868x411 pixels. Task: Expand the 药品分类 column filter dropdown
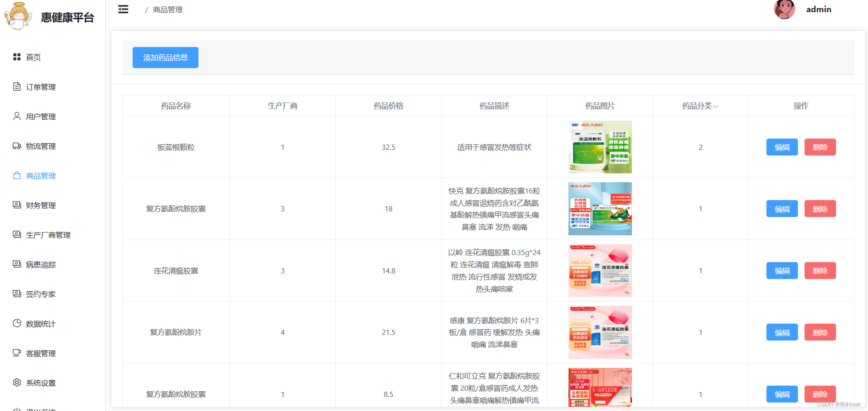[x=715, y=107]
